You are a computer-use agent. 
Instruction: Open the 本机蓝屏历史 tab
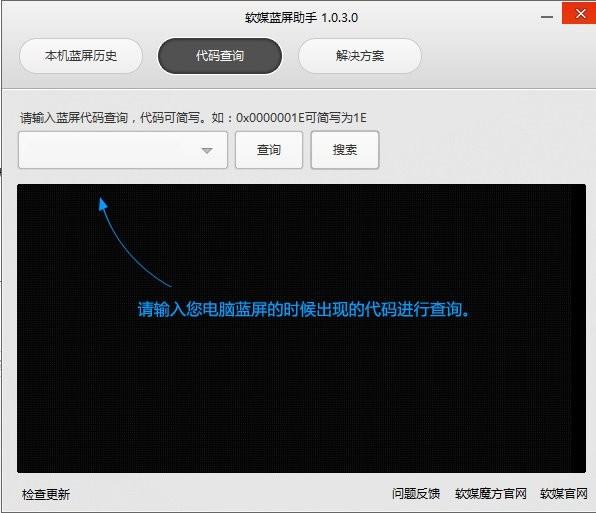81,56
